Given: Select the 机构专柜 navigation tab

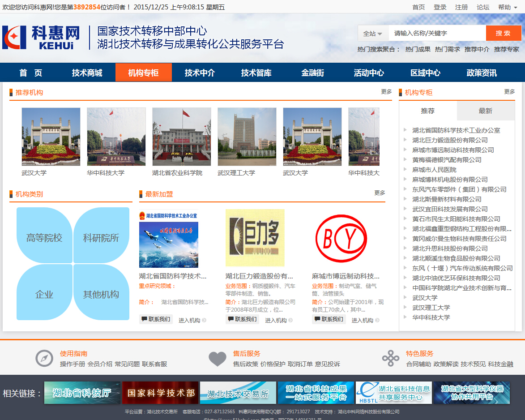Looking at the screenshot, I should (144, 73).
